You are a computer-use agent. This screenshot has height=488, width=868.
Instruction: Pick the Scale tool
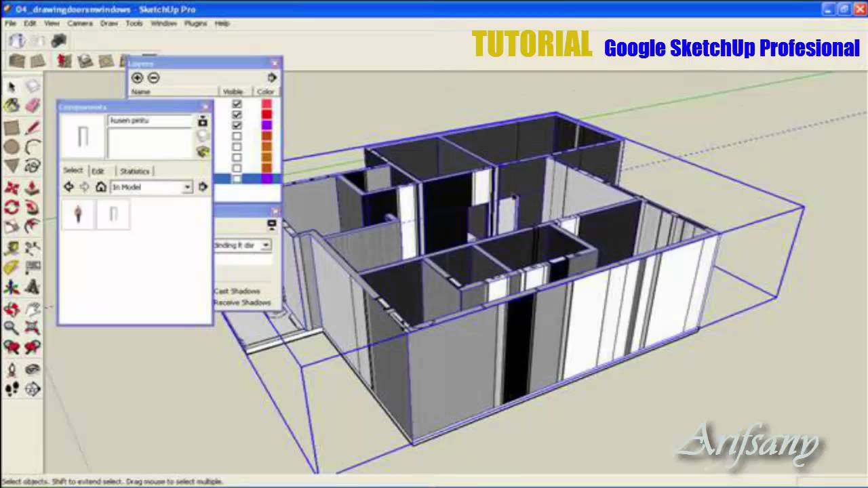point(12,226)
